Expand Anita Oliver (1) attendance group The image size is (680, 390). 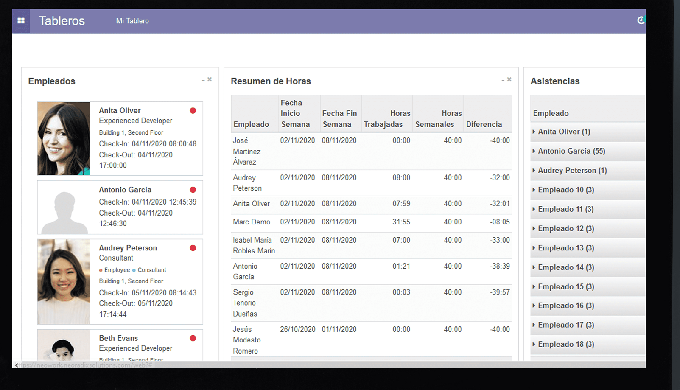tap(588, 132)
